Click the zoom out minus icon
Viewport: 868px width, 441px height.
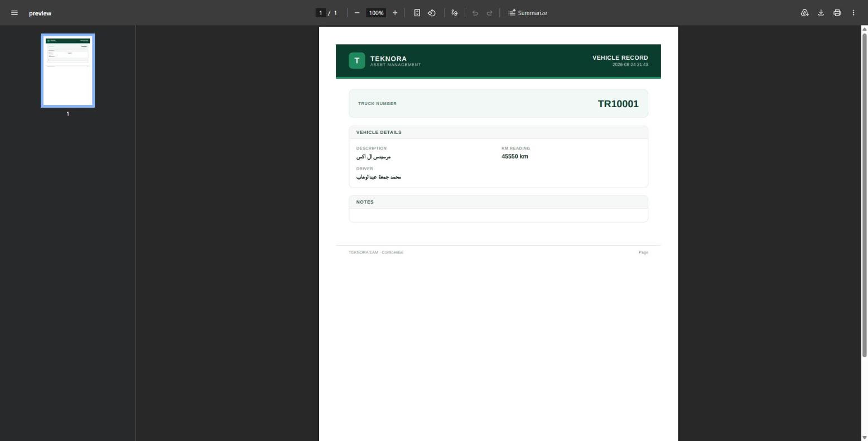357,13
